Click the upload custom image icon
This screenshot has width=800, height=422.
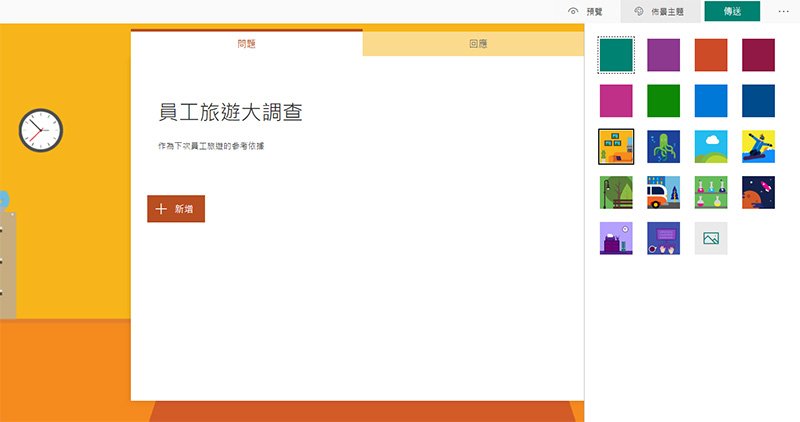(x=711, y=238)
